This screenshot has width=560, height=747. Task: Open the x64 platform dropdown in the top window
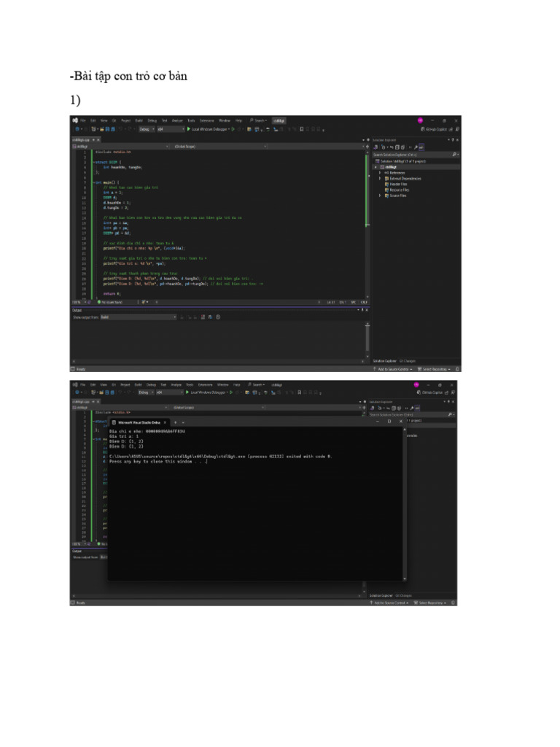click(171, 129)
